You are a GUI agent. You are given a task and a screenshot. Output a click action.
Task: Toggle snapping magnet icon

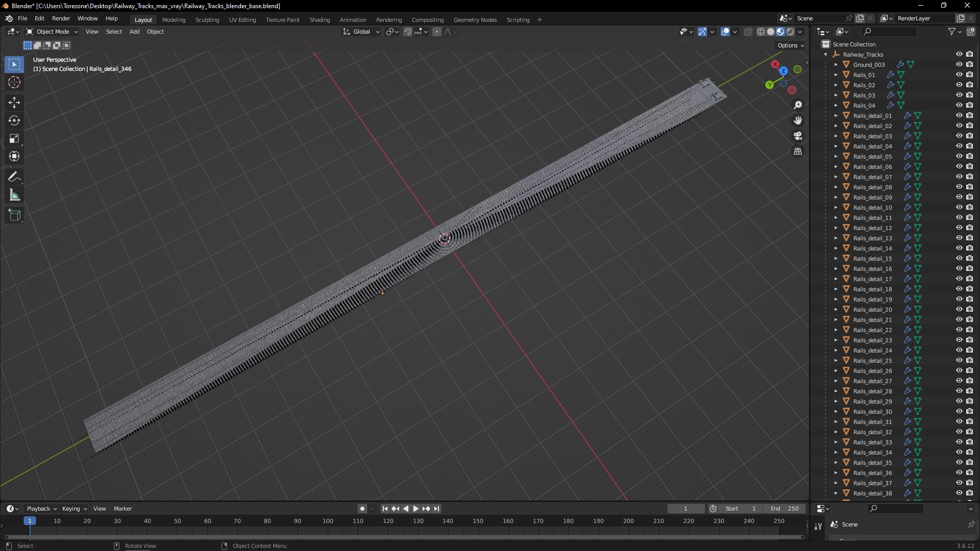[x=407, y=32]
